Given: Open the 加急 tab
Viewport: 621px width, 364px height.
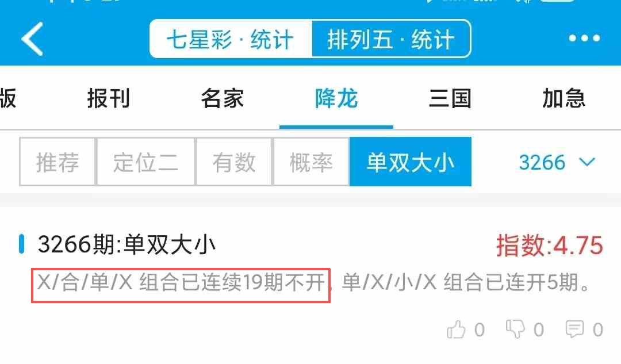Looking at the screenshot, I should coord(564,98).
